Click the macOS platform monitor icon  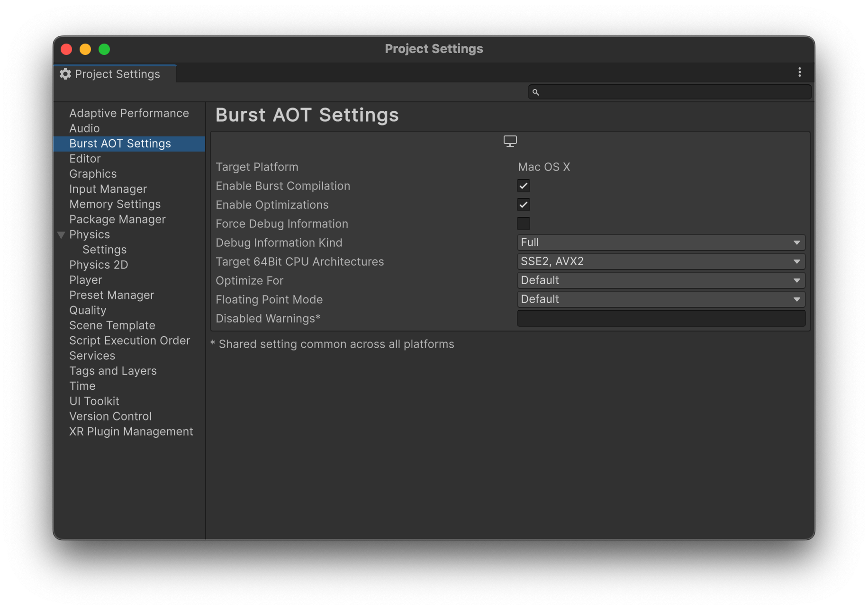[509, 141]
